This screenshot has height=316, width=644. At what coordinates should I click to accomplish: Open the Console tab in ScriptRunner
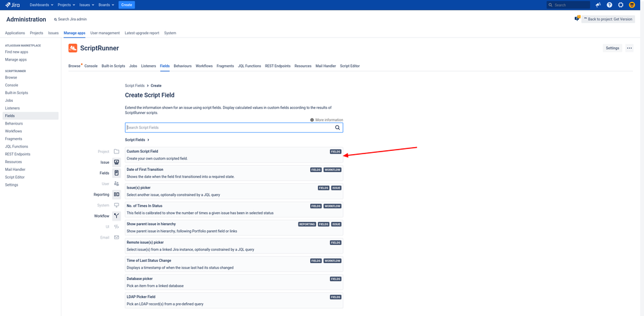[x=91, y=66]
